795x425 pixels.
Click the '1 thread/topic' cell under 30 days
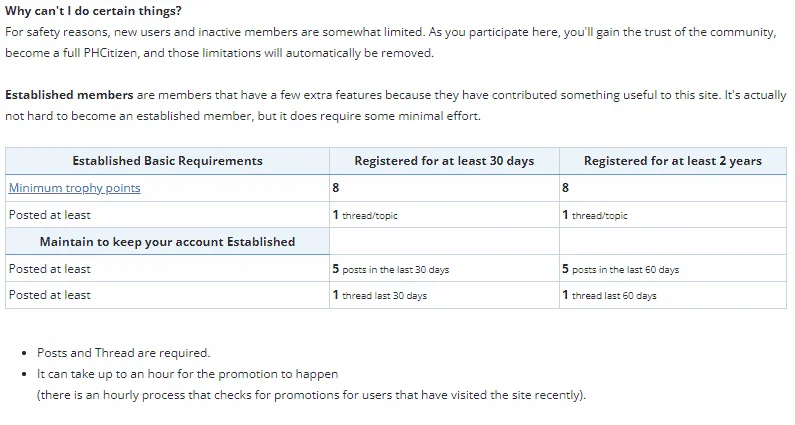pyautogui.click(x=444, y=215)
